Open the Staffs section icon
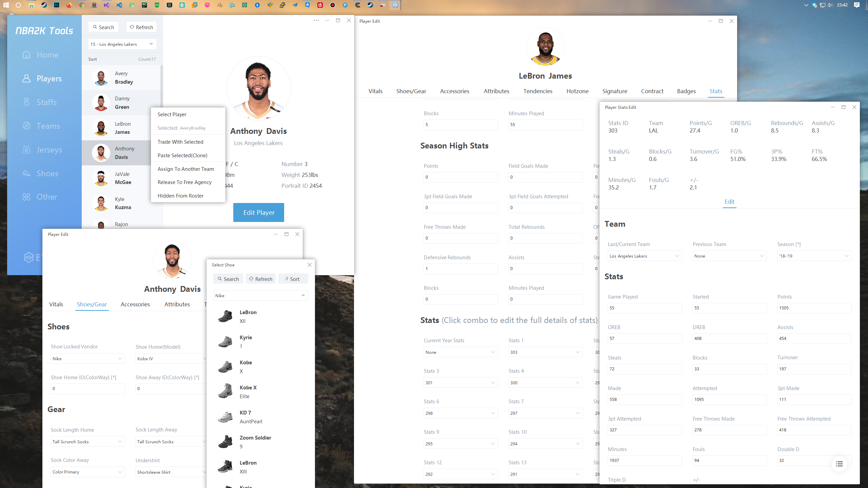 tap(26, 102)
